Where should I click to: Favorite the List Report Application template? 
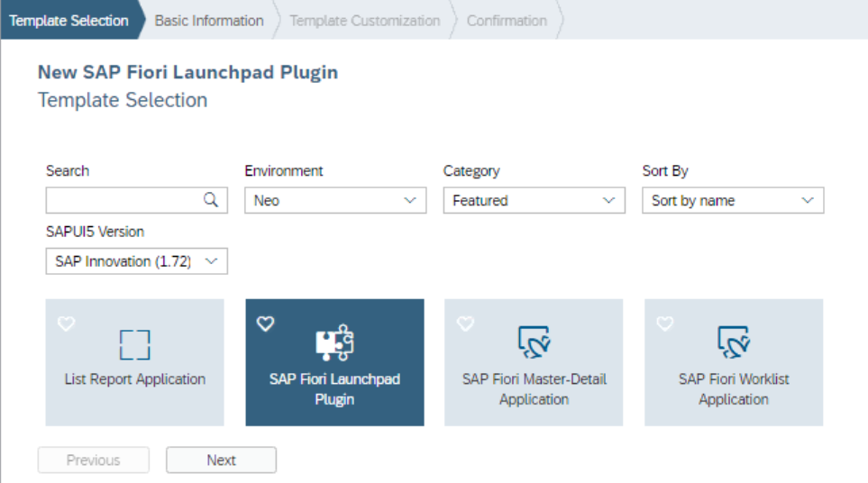(66, 324)
